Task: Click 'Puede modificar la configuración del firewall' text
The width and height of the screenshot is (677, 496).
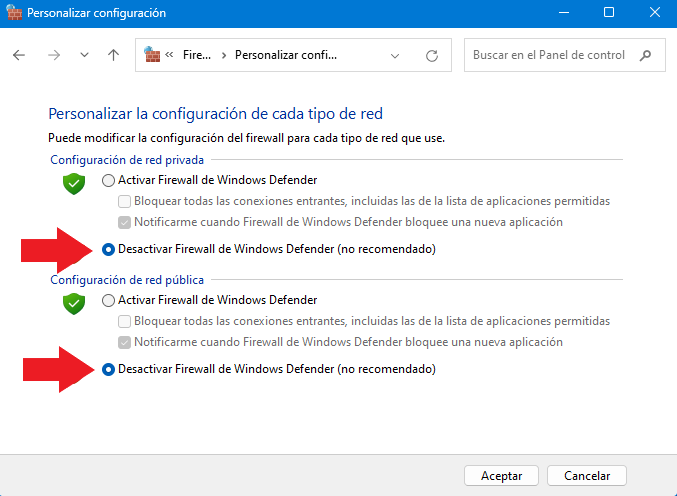Action: [x=246, y=138]
